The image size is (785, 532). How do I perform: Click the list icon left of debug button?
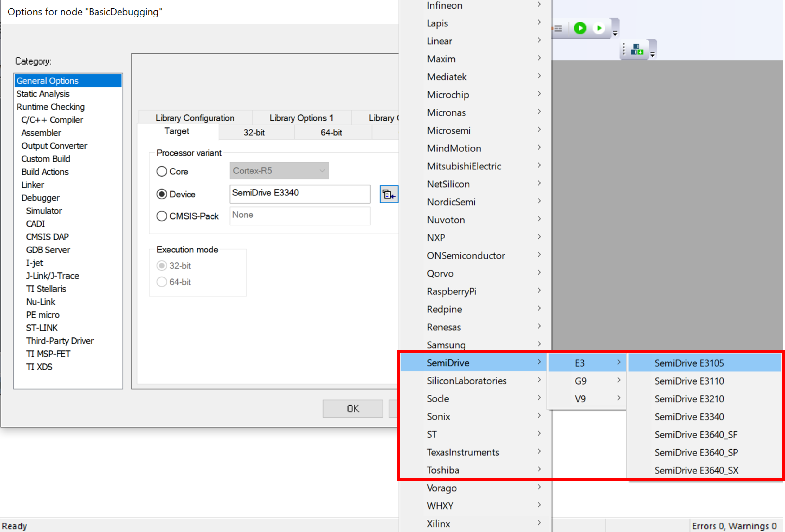558,28
